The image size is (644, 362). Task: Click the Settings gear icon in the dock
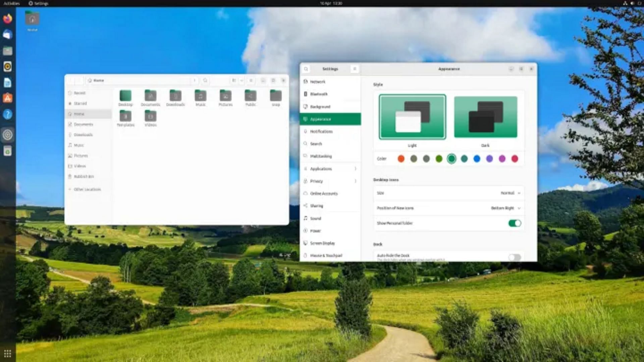coord(8,135)
